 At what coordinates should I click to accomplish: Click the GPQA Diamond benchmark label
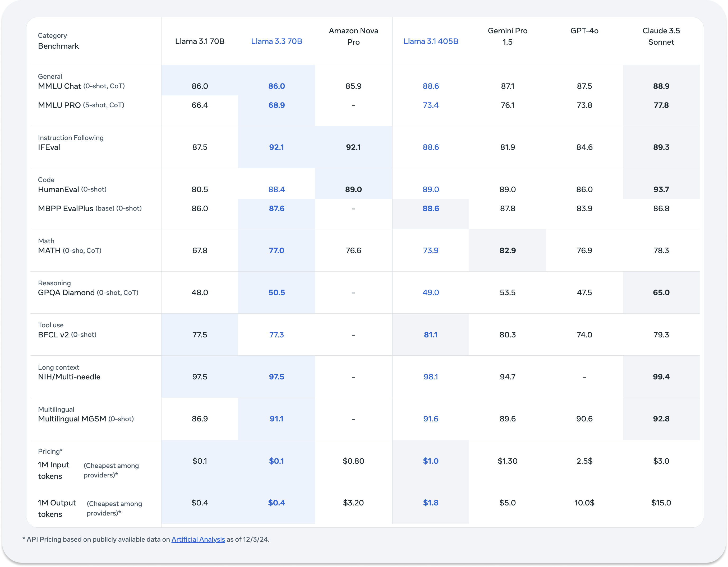(x=66, y=292)
